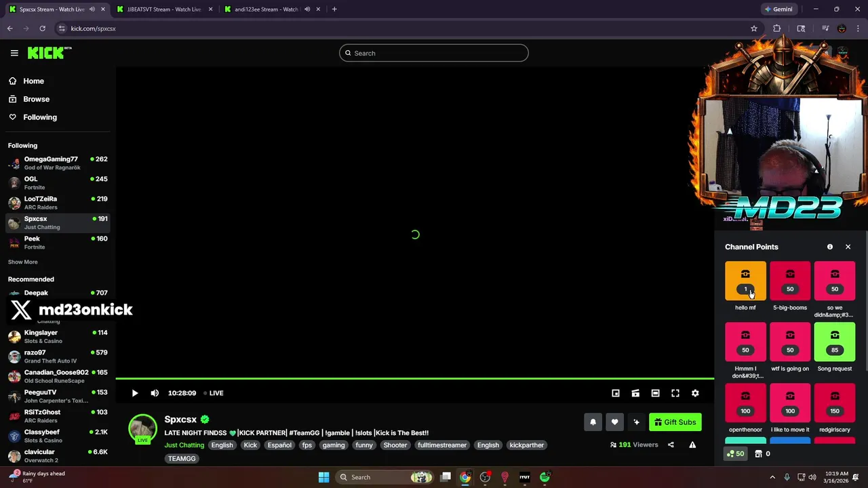Open Spotify from the taskbar
The width and height of the screenshot is (868, 488).
point(545,477)
